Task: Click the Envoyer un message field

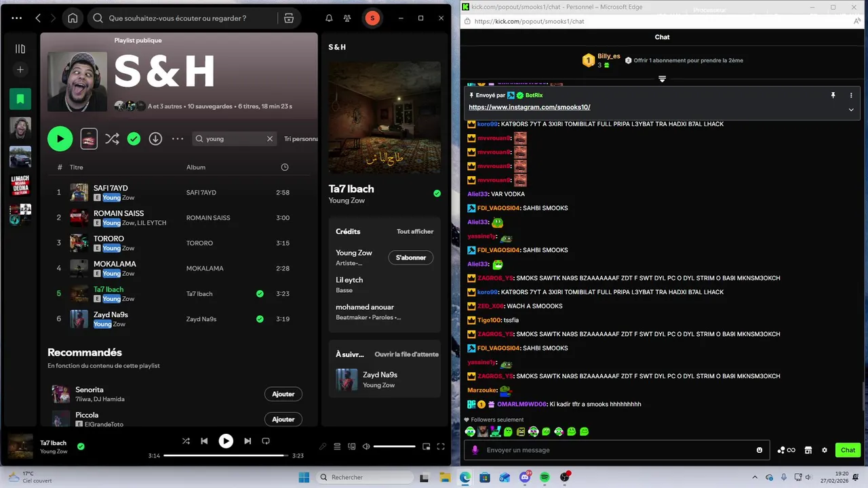Action: pyautogui.click(x=617, y=450)
